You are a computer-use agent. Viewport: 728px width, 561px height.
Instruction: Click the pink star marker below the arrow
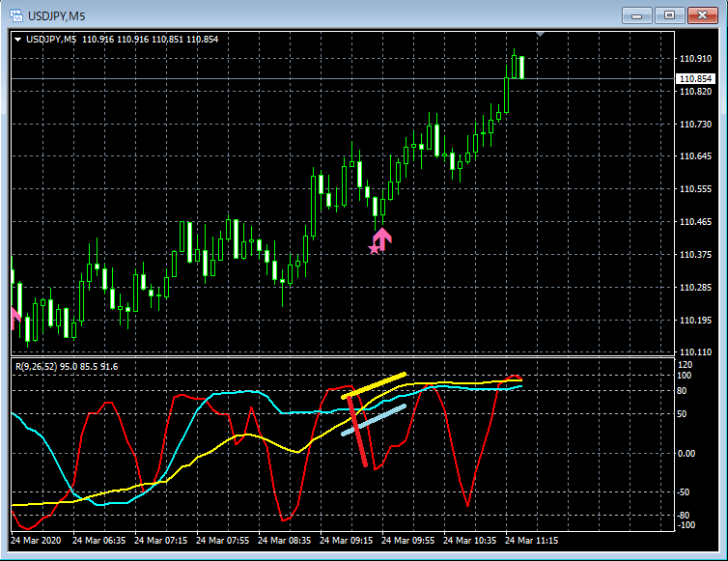pos(374,249)
